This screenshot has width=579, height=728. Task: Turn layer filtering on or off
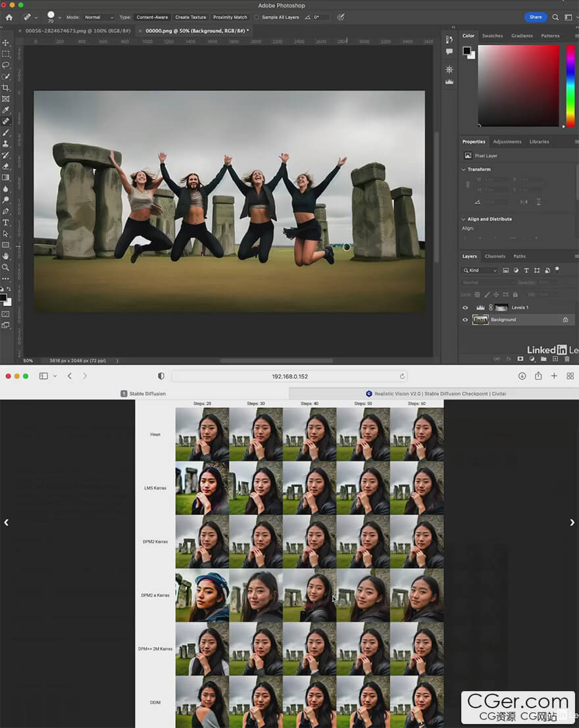557,269
